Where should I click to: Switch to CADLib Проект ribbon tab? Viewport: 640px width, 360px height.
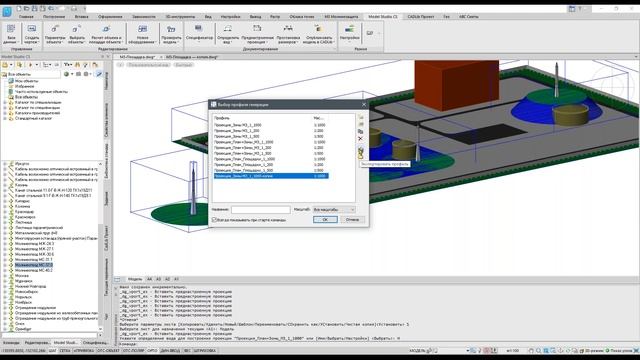(421, 17)
